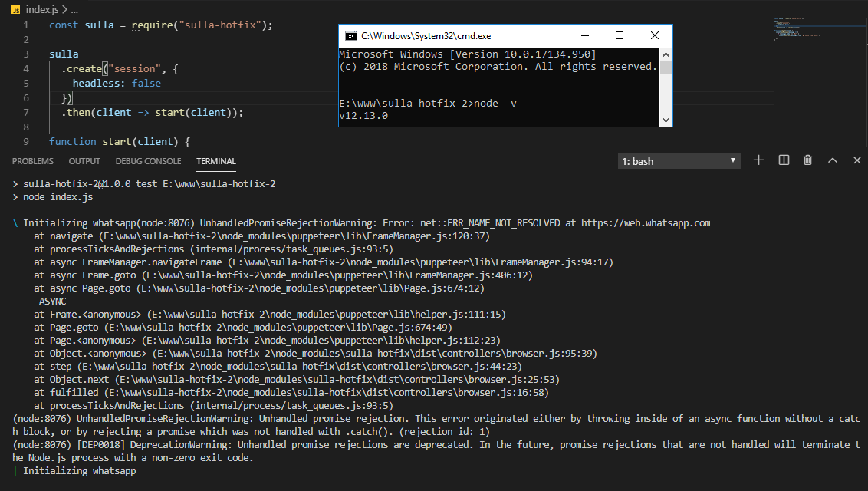The height and width of the screenshot is (491, 868).
Task: Select the TERMINAL tab
Action: (x=216, y=161)
